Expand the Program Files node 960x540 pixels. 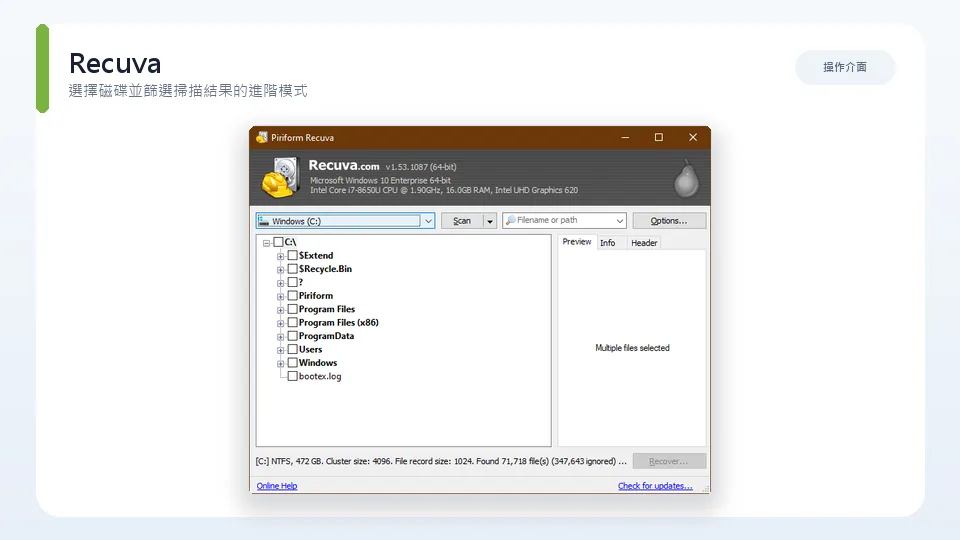point(280,310)
